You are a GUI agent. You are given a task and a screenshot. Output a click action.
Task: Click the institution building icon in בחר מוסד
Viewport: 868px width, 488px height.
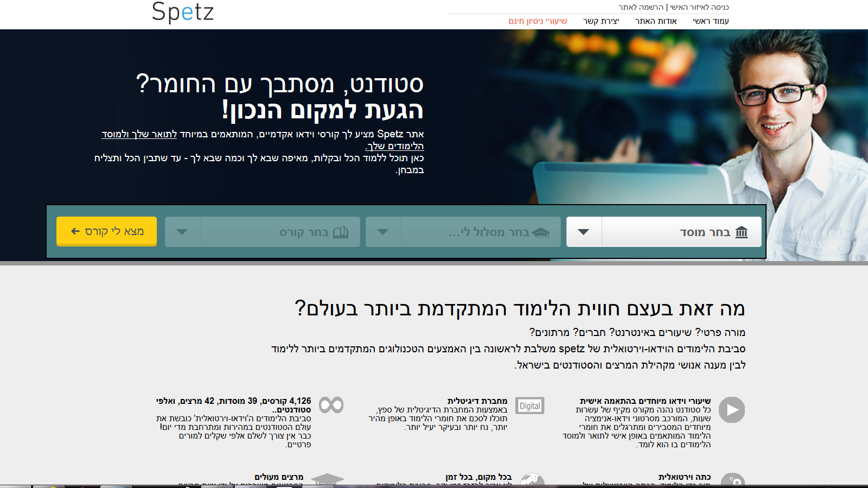[x=742, y=232]
